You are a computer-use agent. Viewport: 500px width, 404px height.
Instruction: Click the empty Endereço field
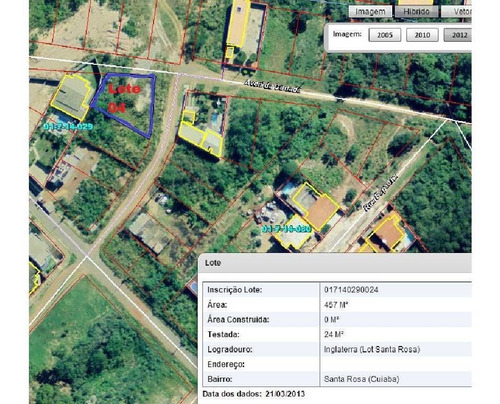396,364
